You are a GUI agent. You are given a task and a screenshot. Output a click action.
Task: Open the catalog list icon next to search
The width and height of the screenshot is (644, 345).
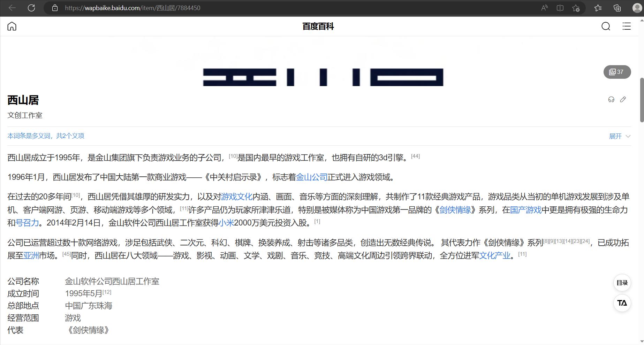[626, 26]
